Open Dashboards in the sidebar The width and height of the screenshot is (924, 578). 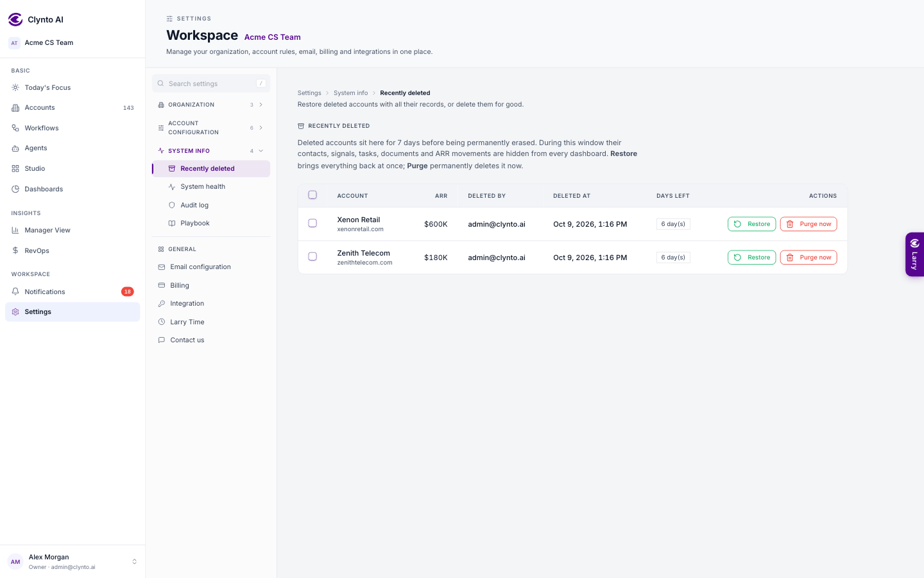73,189
